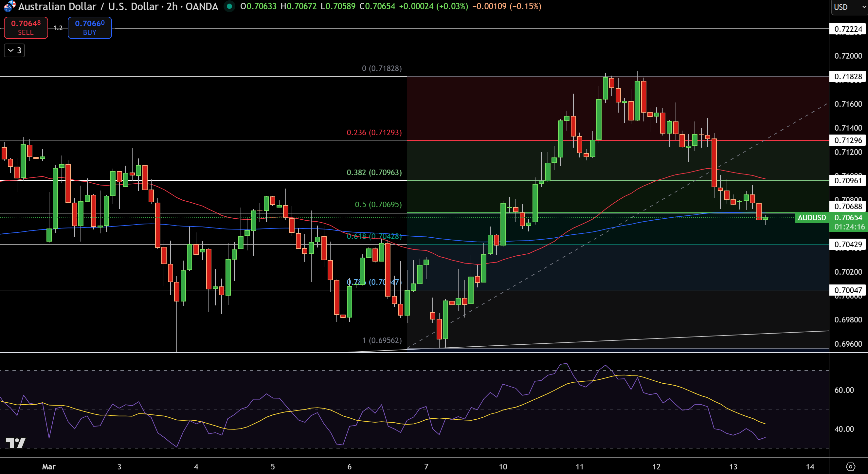Select the Fib 0.5 (0.70695) level label
This screenshot has width=868, height=474.
[x=378, y=205]
